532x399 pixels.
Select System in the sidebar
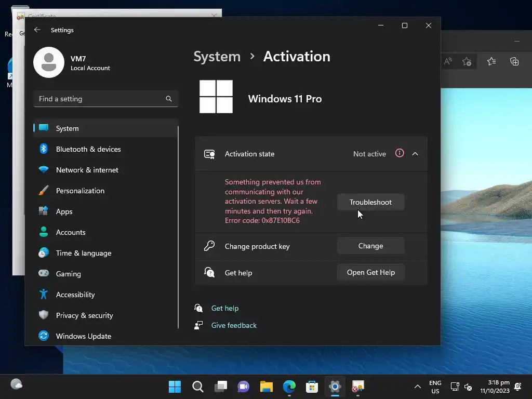point(105,128)
